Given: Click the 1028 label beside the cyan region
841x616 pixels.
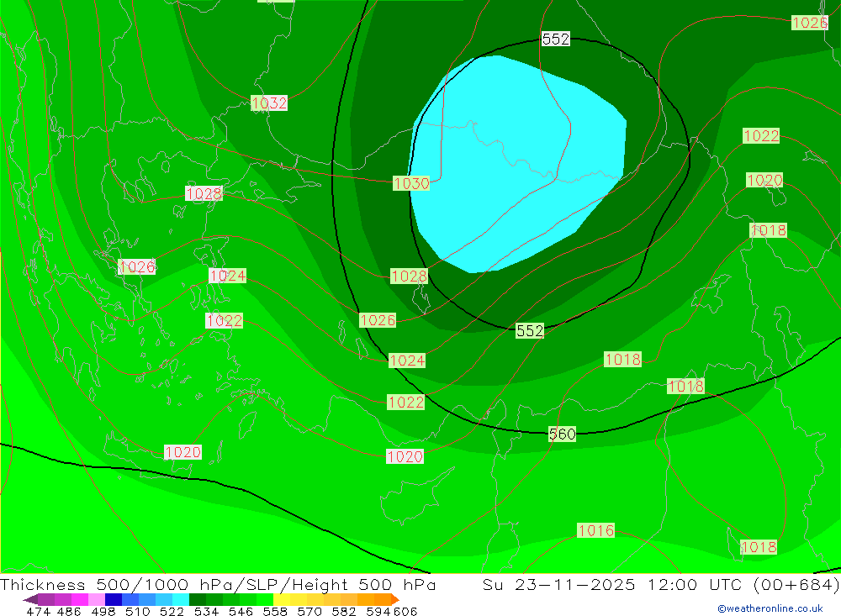Looking at the screenshot, I should click(410, 276).
